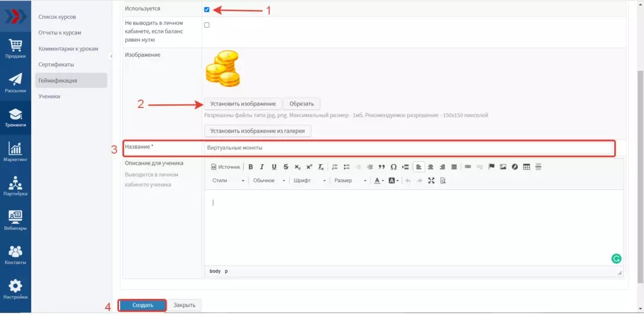Toggle italic formatting in editor

262,167
